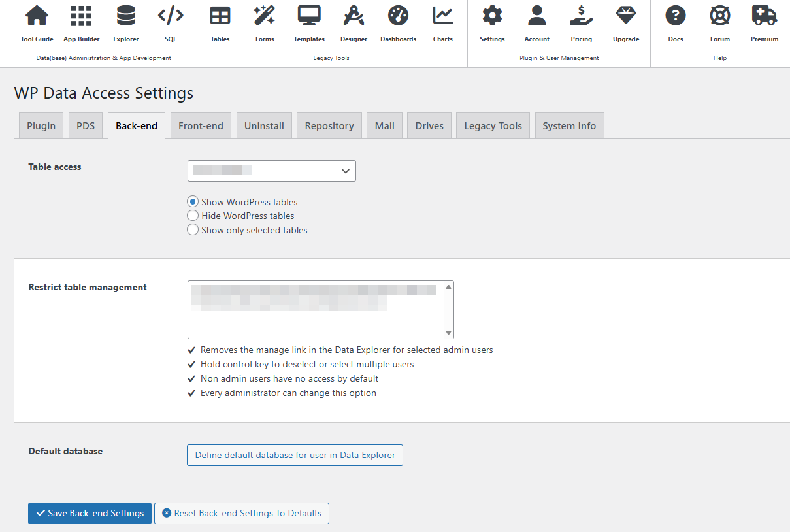
Task: Open the SQL query editor icon
Action: tap(171, 16)
